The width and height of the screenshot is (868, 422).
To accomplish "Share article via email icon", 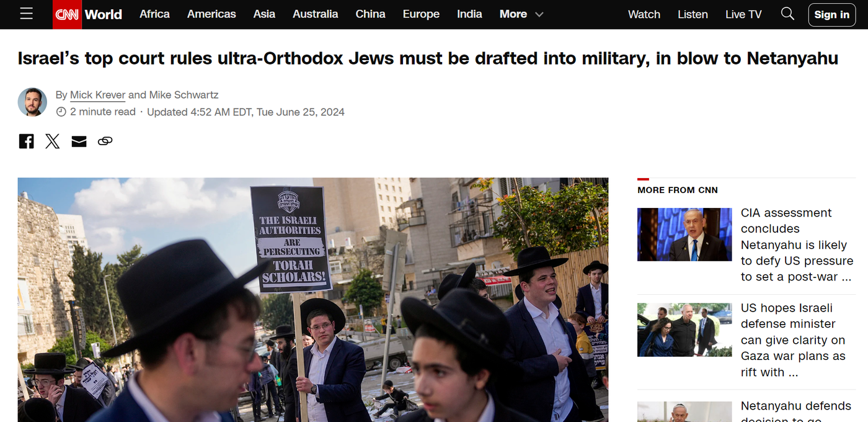I will tap(79, 141).
